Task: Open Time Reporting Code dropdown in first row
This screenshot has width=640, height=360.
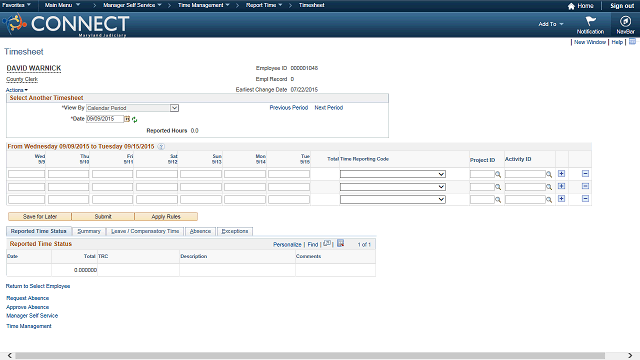Action: tap(393, 174)
